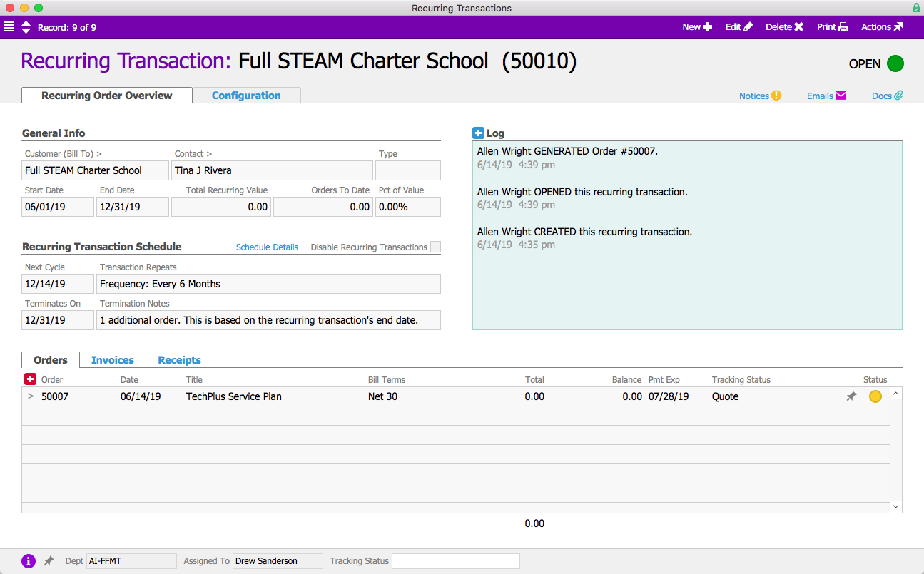Click the Next Cycle date field
Image resolution: width=924 pixels, height=574 pixels.
coord(58,284)
